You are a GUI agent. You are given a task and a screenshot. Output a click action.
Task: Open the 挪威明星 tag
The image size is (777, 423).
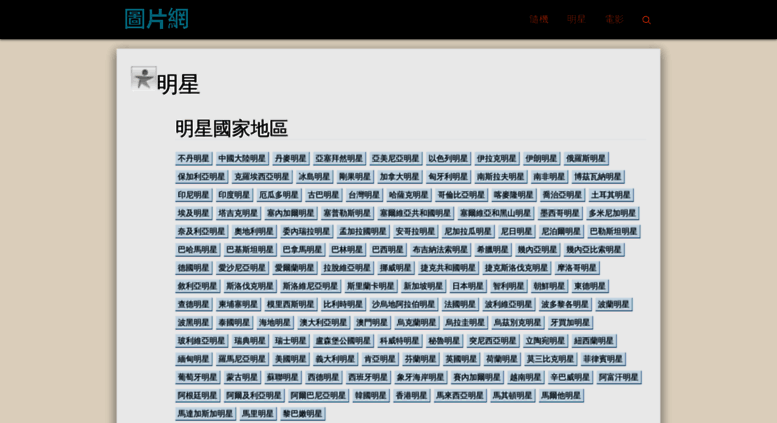pos(396,268)
